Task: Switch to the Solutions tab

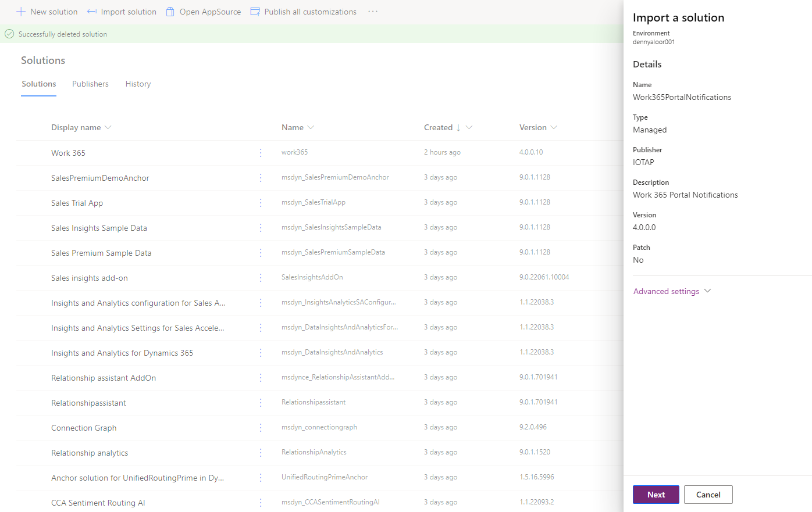Action: pyautogui.click(x=39, y=84)
